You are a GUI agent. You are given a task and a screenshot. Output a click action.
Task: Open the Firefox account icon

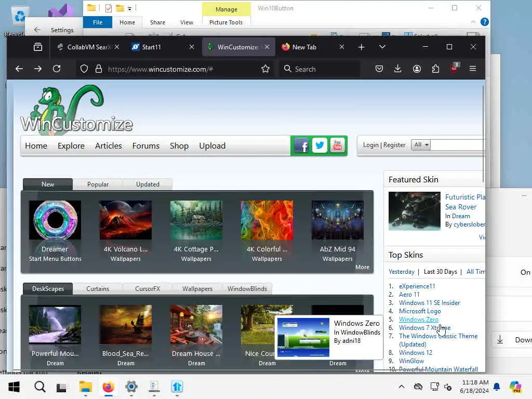point(417,69)
